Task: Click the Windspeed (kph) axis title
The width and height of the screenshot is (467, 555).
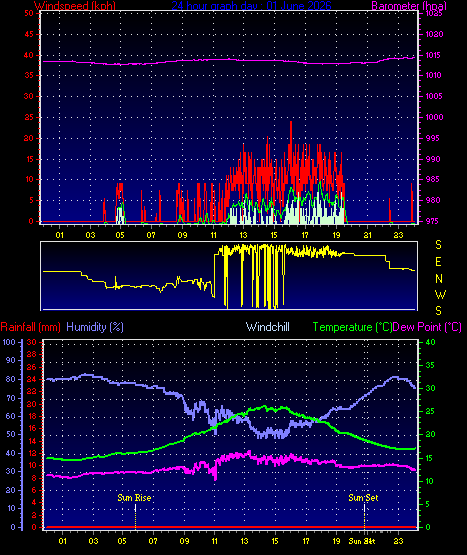Action: pyautogui.click(x=75, y=6)
